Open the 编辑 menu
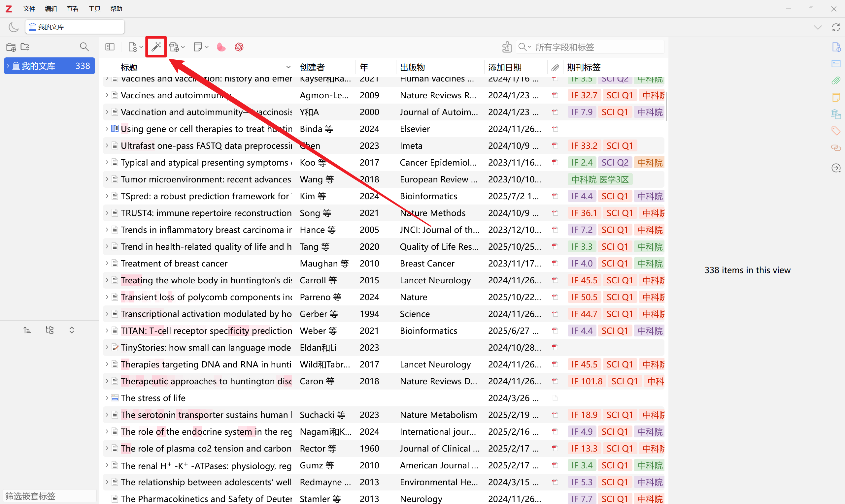 (x=51, y=9)
